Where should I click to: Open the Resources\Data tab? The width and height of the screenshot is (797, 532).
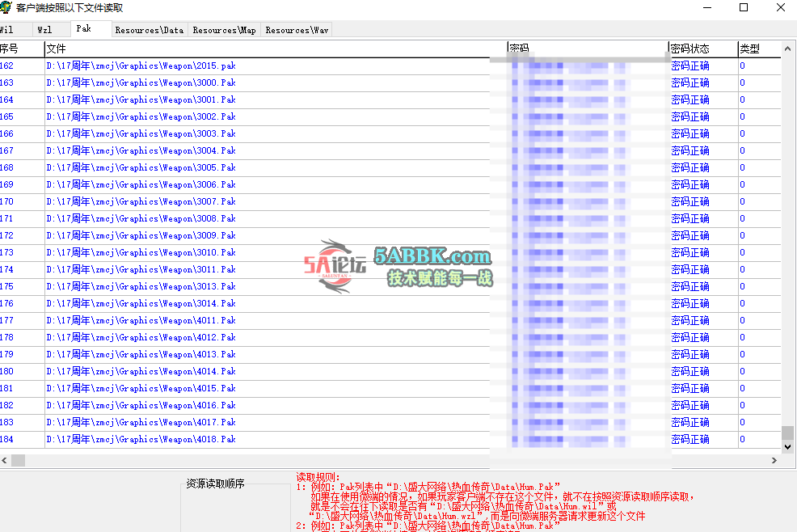150,30
